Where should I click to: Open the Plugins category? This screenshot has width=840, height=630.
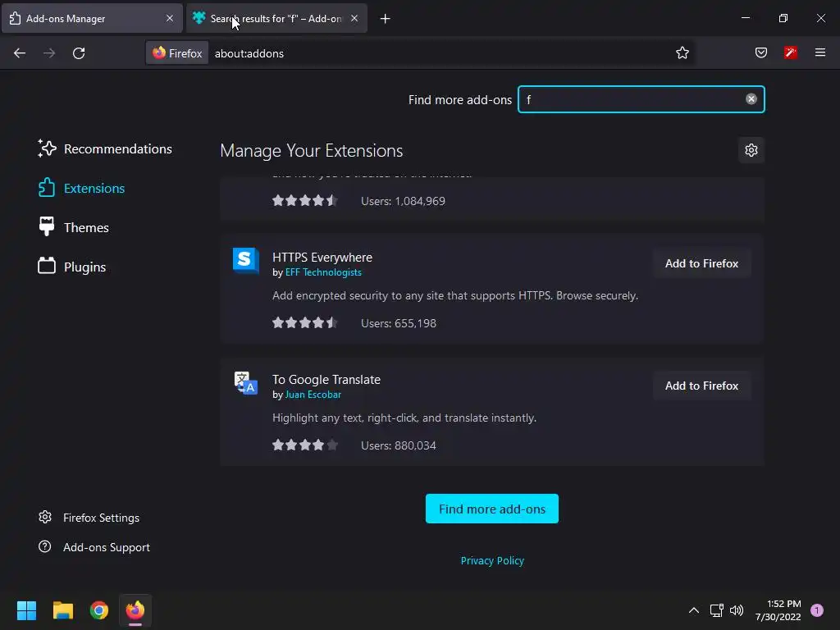pos(72,267)
